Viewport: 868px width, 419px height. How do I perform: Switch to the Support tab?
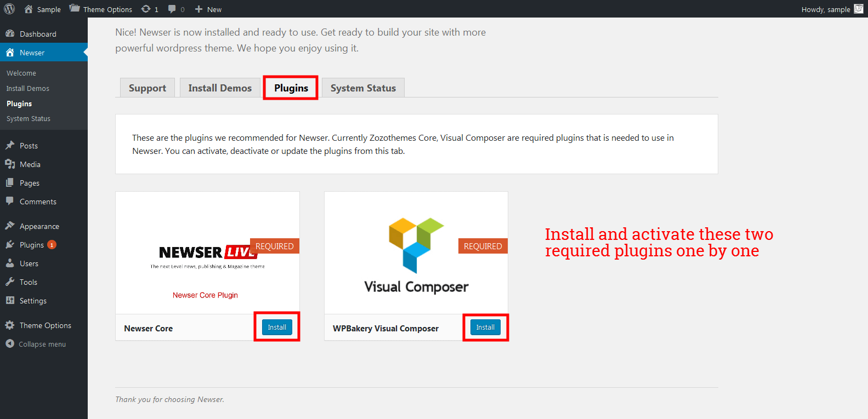tap(147, 88)
